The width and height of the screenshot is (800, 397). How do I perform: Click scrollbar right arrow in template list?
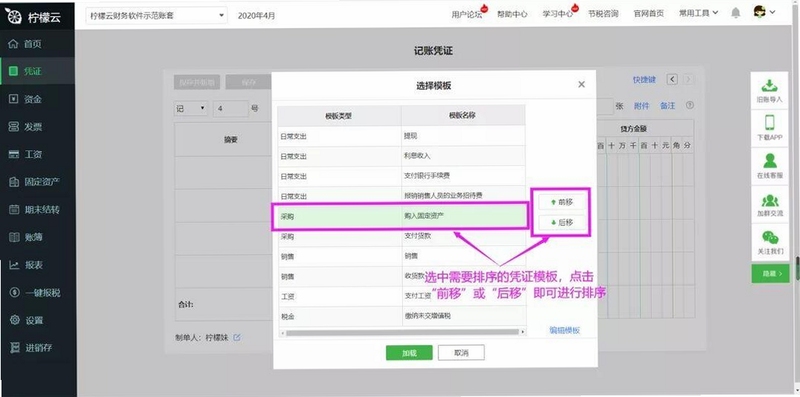522,332
